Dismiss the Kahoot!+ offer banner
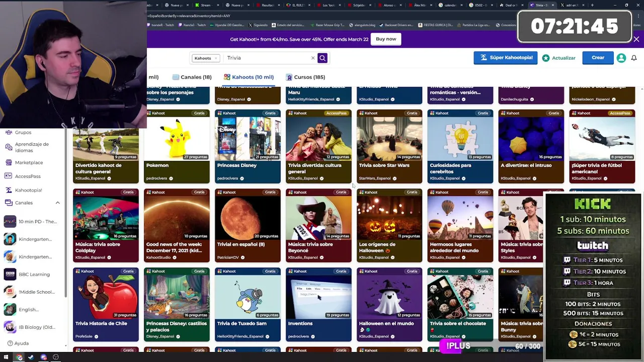The image size is (644, 362). click(636, 39)
